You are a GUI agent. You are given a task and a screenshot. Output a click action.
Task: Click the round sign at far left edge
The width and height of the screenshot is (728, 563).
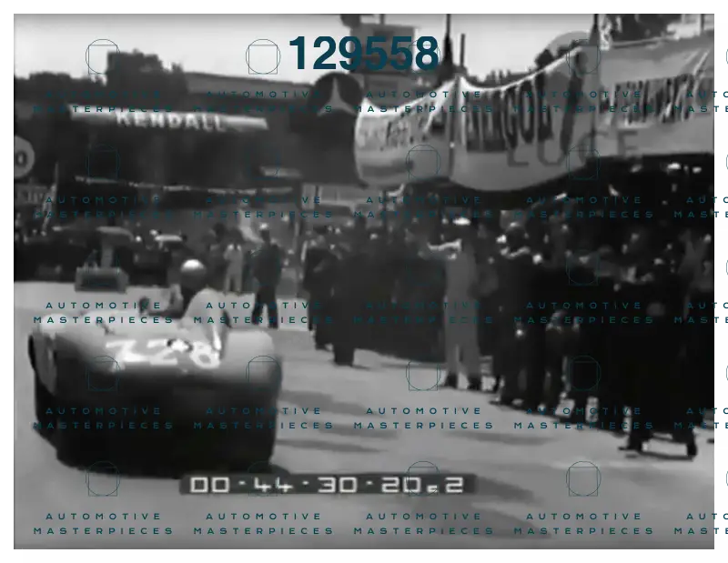(x=24, y=158)
